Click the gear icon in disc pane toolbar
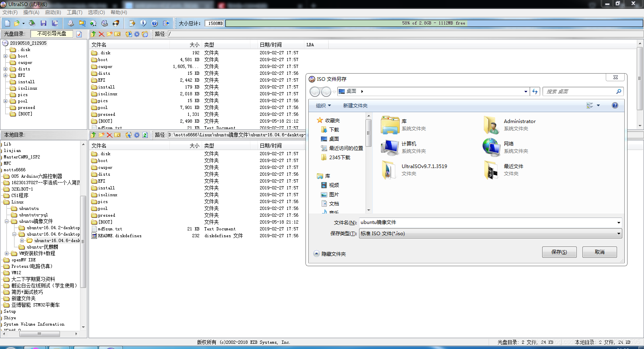This screenshot has height=349, width=644. click(137, 34)
